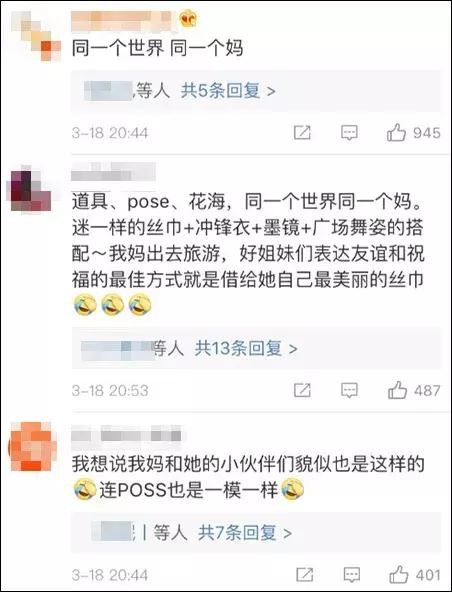
Task: Expand the 共5条回复 reply thread
Action: (x=228, y=91)
